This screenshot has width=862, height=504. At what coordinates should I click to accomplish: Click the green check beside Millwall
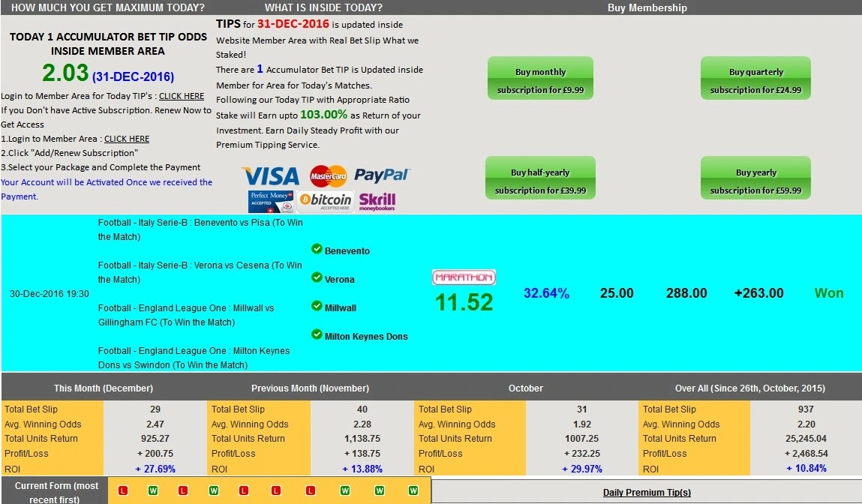click(x=317, y=307)
